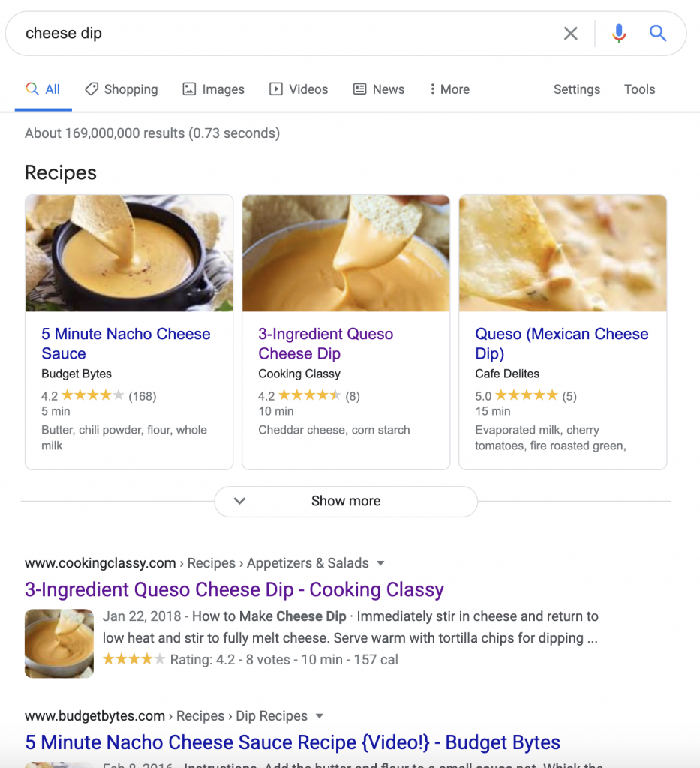Click the cheese dip search input field
Screen dimensions: 700x768
pyautogui.click(x=289, y=33)
